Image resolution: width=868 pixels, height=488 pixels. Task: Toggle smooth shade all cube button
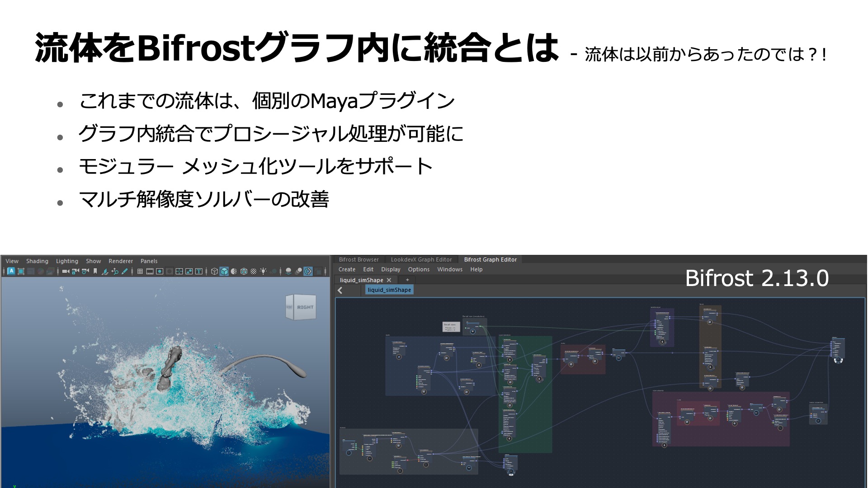click(x=224, y=271)
